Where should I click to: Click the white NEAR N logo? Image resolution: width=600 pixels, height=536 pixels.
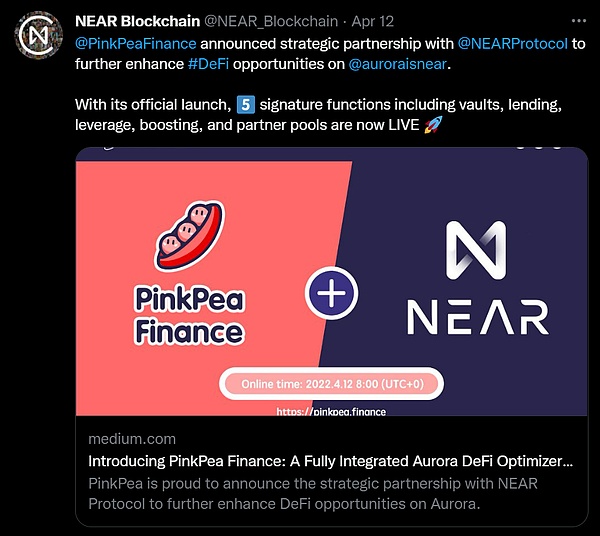[x=475, y=243]
